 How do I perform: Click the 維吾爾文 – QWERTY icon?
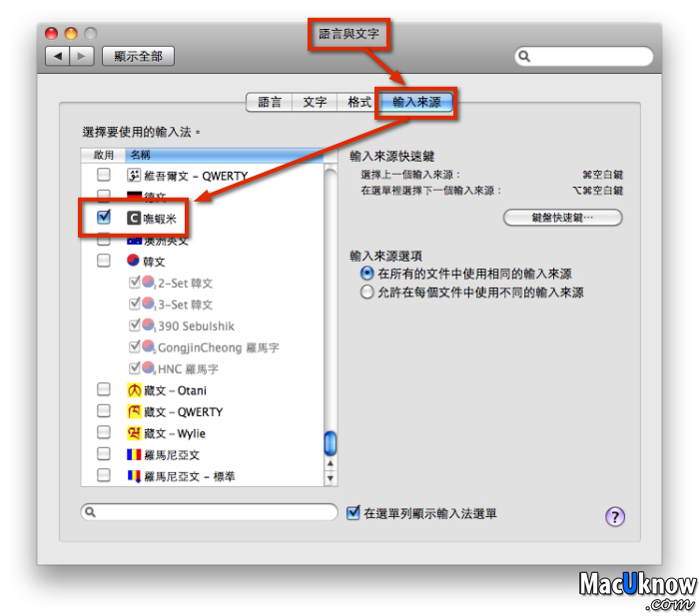coord(134,175)
